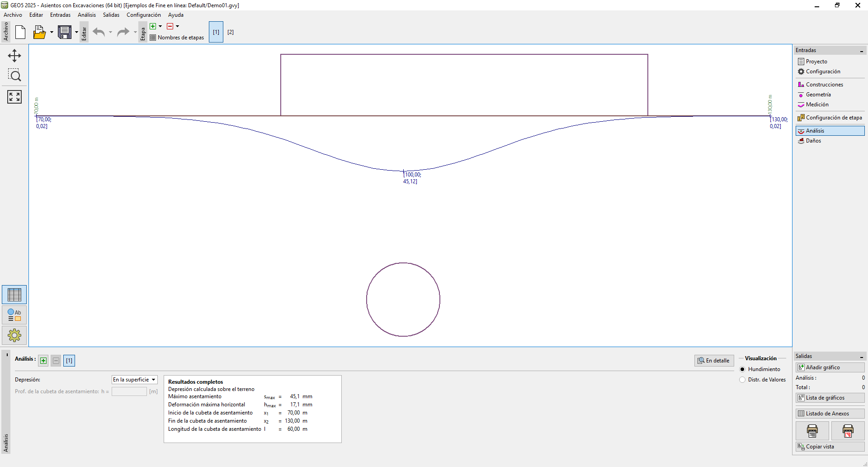Image resolution: width=868 pixels, height=467 pixels.
Task: Open the Depresión 'En la superficie' dropdown
Action: (x=134, y=380)
